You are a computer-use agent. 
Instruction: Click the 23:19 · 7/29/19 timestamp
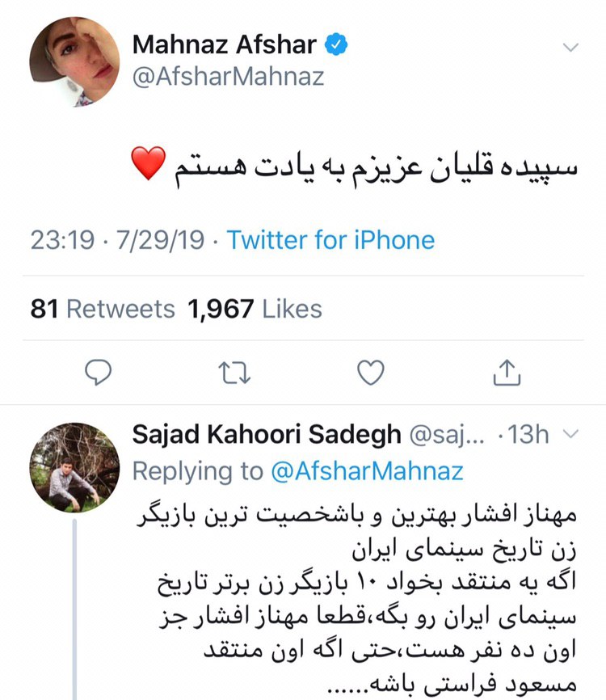pos(119,240)
